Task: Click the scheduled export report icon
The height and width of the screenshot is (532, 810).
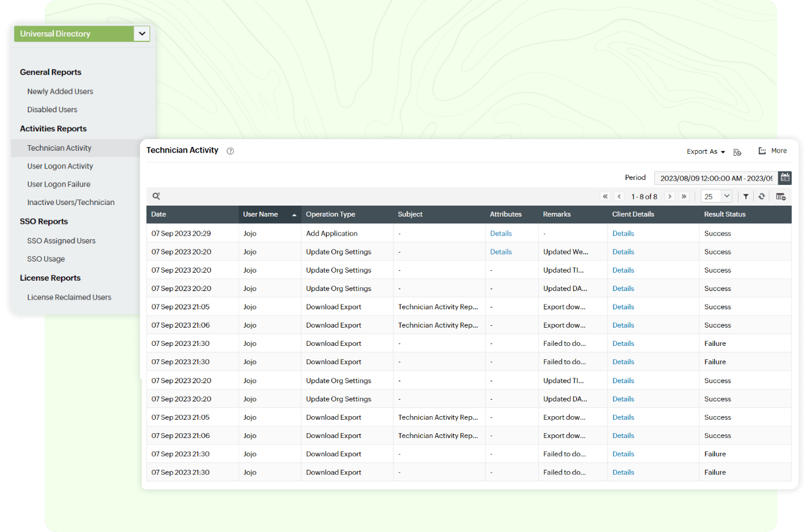Action: click(x=737, y=151)
